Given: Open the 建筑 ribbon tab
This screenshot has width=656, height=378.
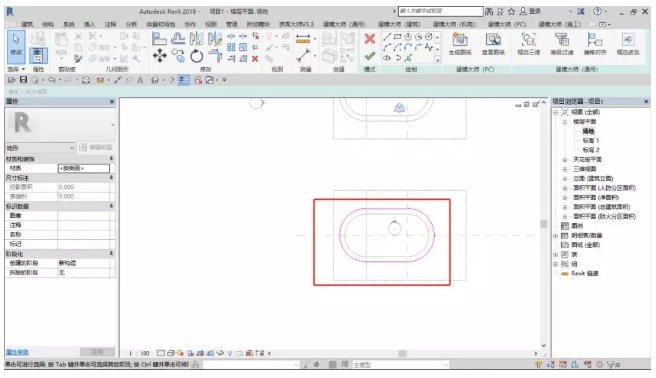Looking at the screenshot, I should [x=27, y=24].
